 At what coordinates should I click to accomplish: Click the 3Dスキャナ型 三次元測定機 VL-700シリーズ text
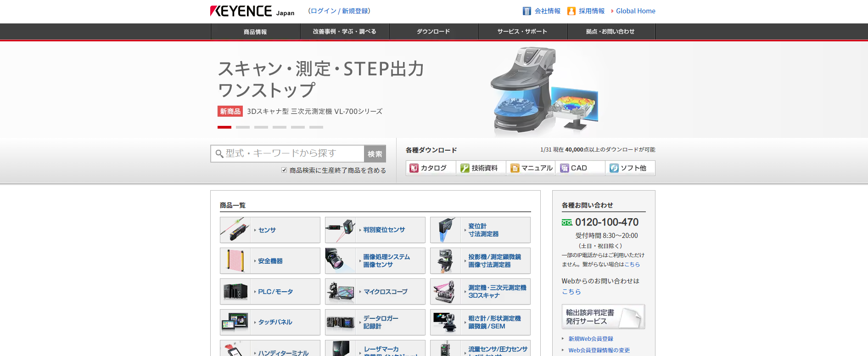(315, 112)
